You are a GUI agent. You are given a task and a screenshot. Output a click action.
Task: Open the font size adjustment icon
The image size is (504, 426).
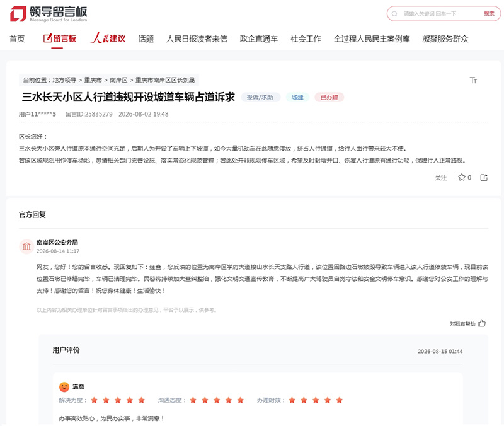coord(473,80)
